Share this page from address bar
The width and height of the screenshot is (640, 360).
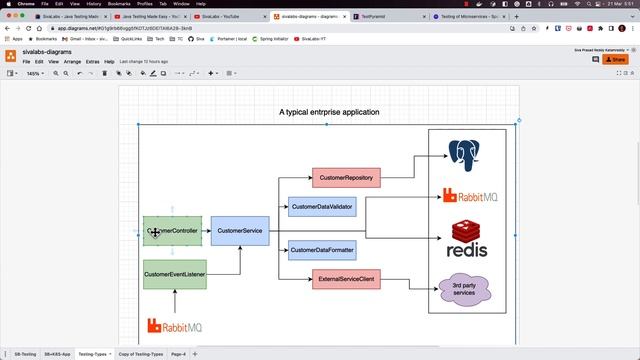point(523,28)
